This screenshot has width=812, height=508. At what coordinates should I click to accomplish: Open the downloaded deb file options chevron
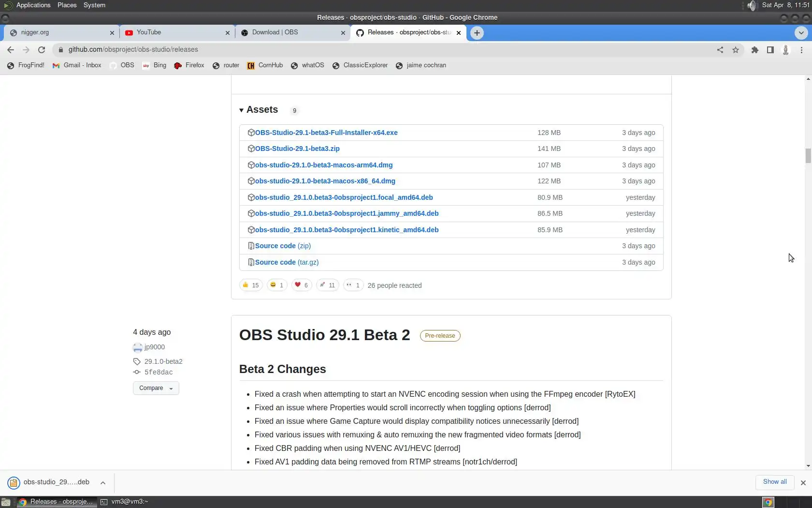tap(103, 483)
